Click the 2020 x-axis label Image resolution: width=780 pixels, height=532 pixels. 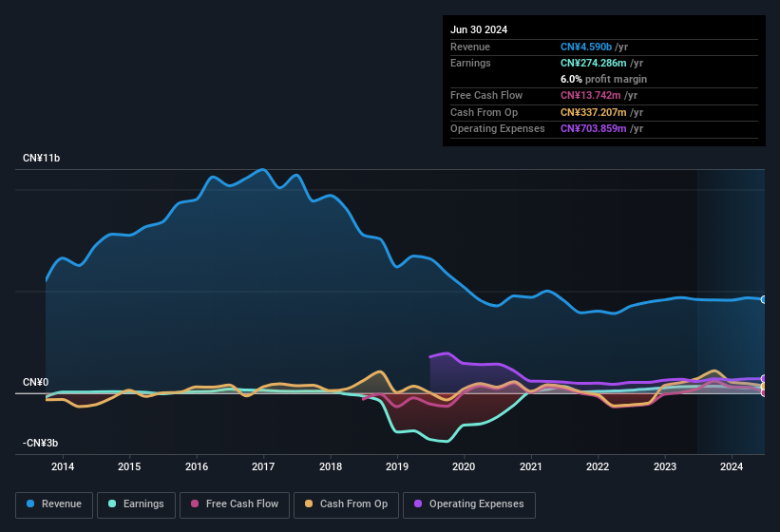coord(464,466)
